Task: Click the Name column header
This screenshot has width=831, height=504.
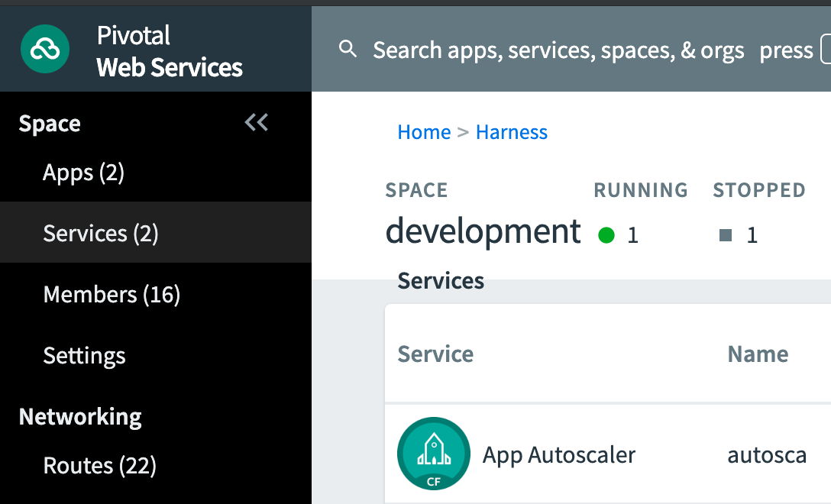Action: (x=758, y=354)
